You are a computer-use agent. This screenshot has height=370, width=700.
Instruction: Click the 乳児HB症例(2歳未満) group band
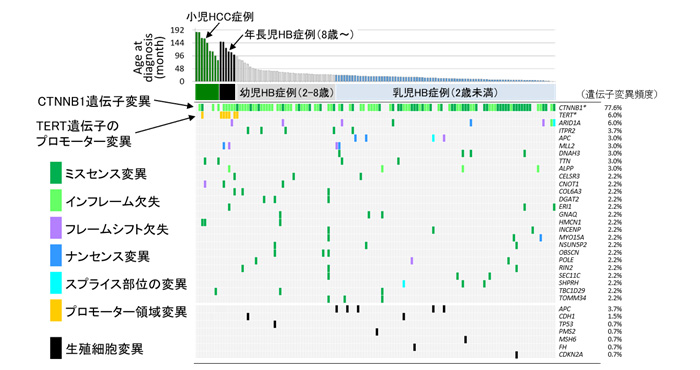tap(446, 92)
